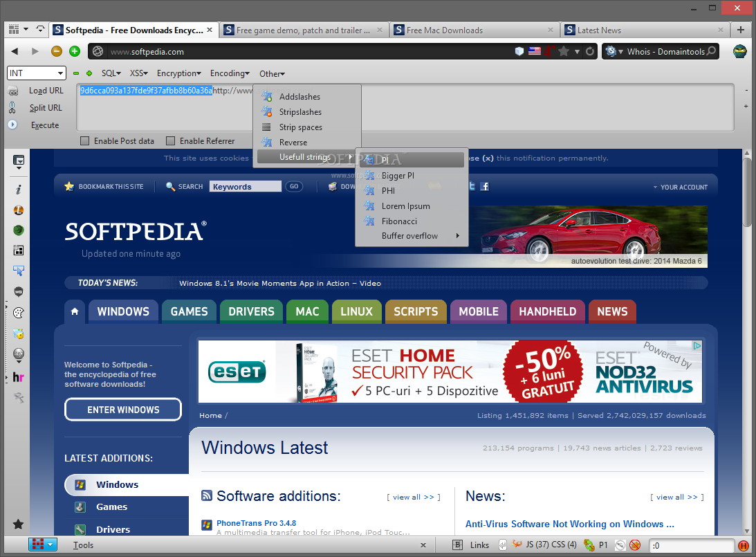Switch to Latest News tab
The image size is (756, 557).
[645, 30]
